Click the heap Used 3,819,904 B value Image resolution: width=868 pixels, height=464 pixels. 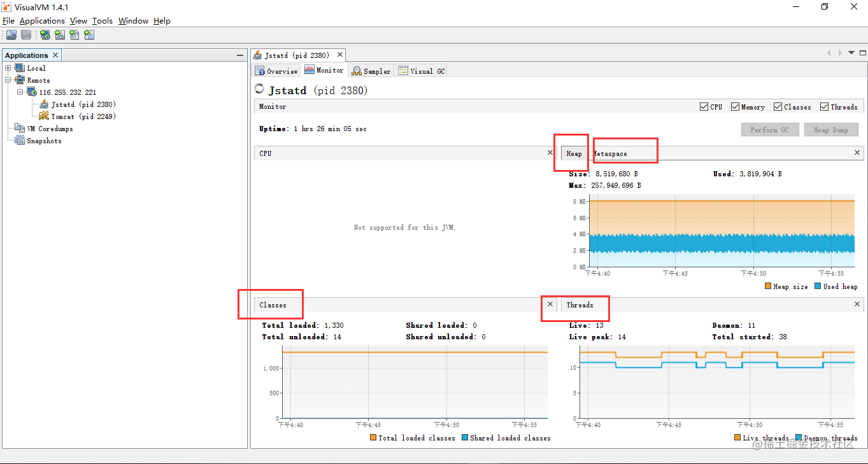761,174
